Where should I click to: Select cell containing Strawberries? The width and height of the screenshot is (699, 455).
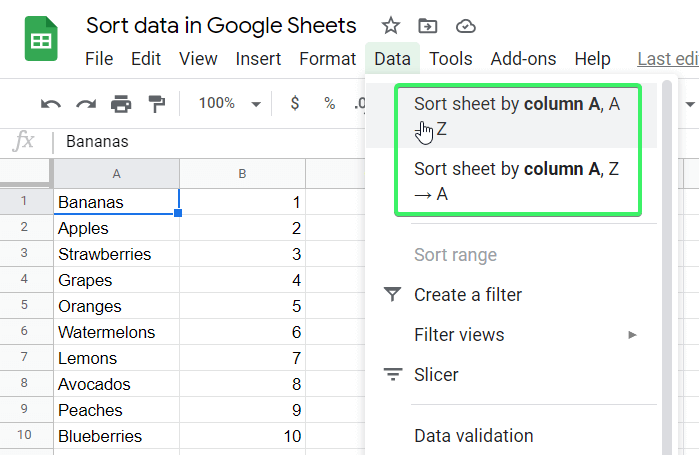[116, 255]
